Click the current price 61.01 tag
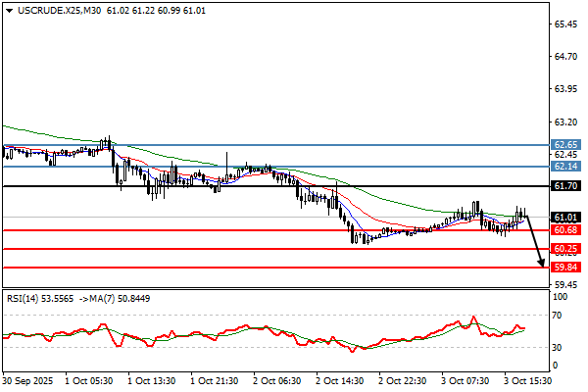Viewport: 588px width, 392px height. 565,217
